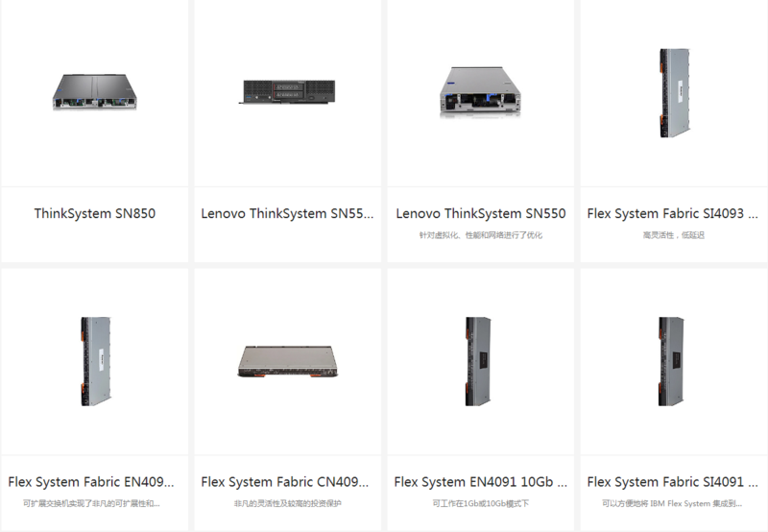Viewport: 768px width, 532px height.
Task: Click the IBM Flex System description under SI4091
Action: click(x=672, y=503)
